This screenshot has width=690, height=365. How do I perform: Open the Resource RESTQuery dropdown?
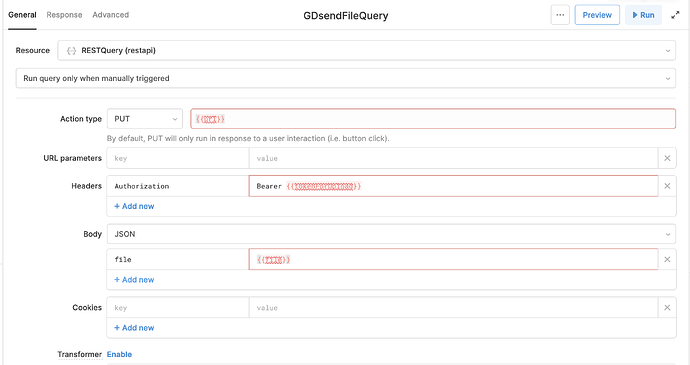click(367, 51)
